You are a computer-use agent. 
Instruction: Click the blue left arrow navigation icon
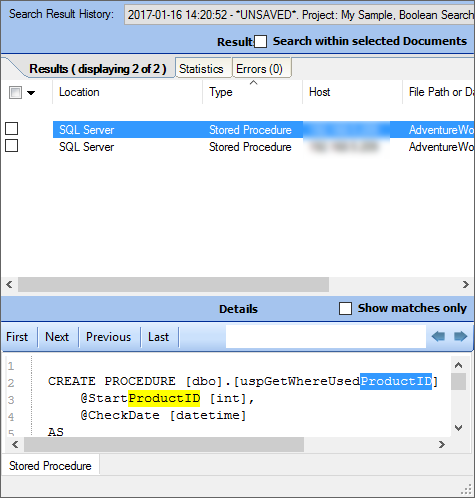coord(438,336)
